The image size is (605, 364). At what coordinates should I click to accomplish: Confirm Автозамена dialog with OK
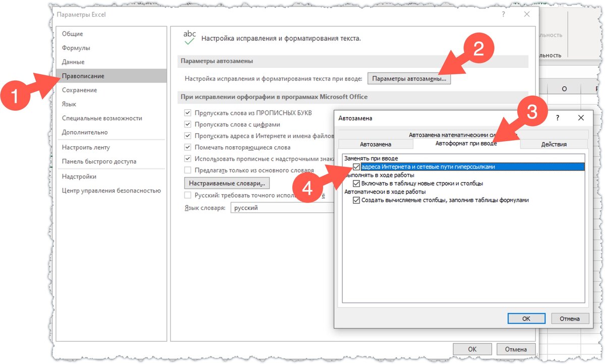click(x=526, y=319)
